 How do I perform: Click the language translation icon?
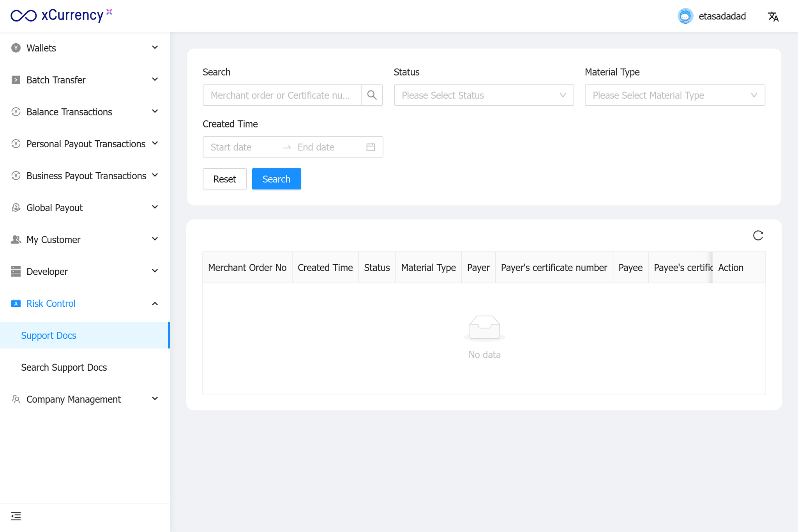[773, 16]
